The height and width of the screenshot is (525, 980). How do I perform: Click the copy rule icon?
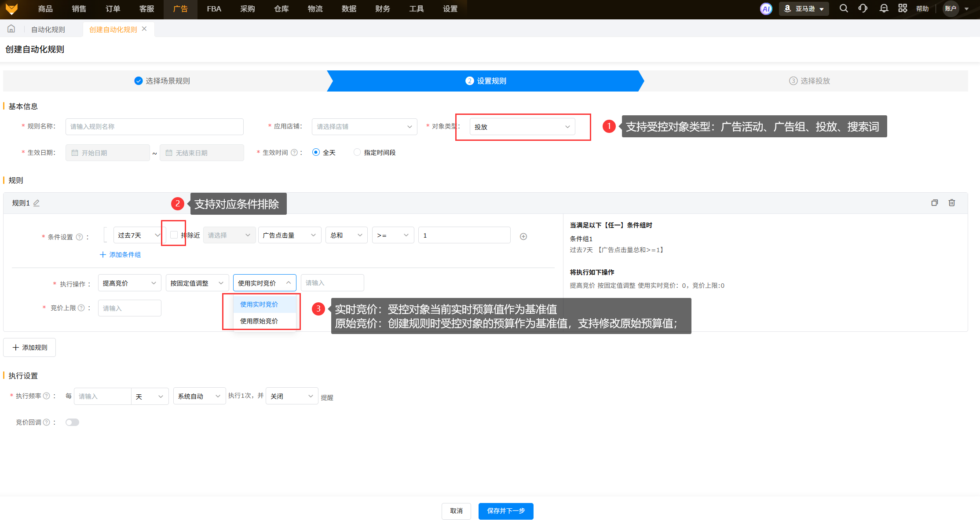934,203
